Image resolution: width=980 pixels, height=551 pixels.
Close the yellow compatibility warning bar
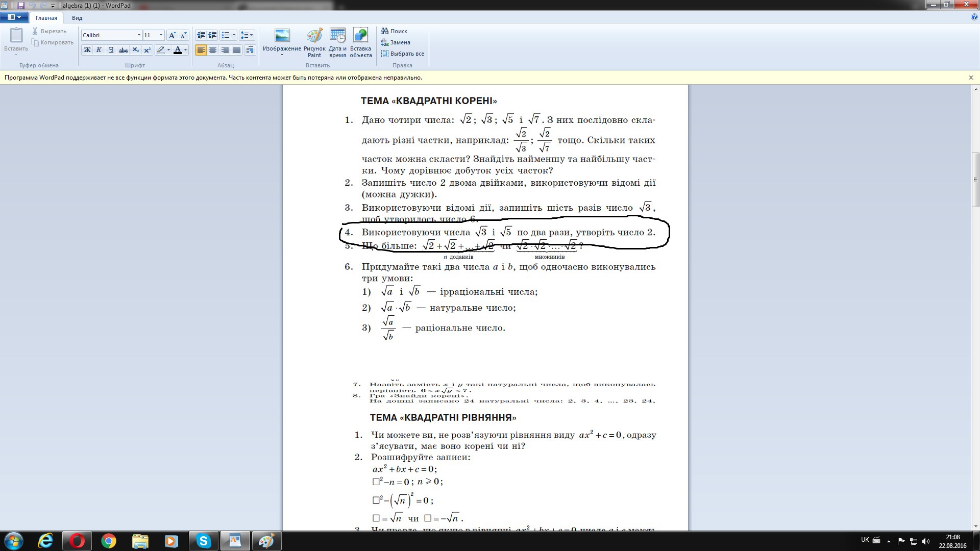tap(971, 78)
